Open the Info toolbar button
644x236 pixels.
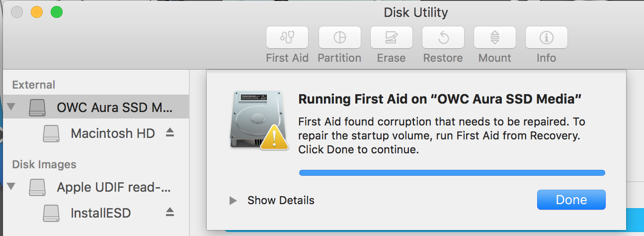click(546, 37)
